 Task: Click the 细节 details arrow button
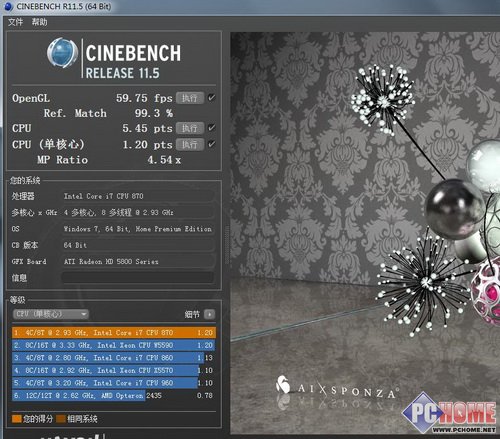(209, 314)
